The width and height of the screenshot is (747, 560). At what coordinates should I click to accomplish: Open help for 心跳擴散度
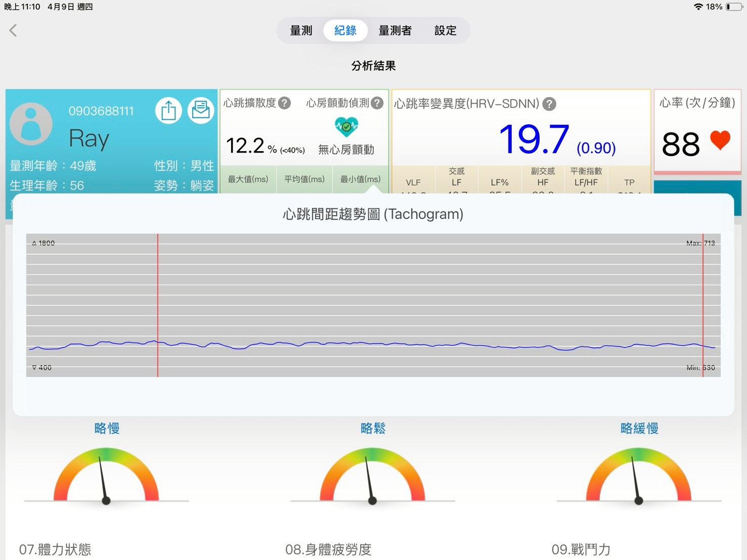pyautogui.click(x=285, y=103)
